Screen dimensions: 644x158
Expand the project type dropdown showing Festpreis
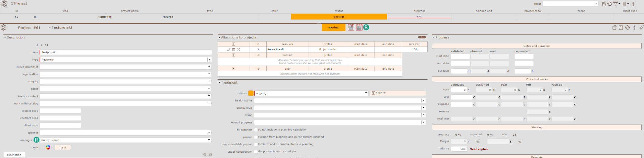pos(209,60)
